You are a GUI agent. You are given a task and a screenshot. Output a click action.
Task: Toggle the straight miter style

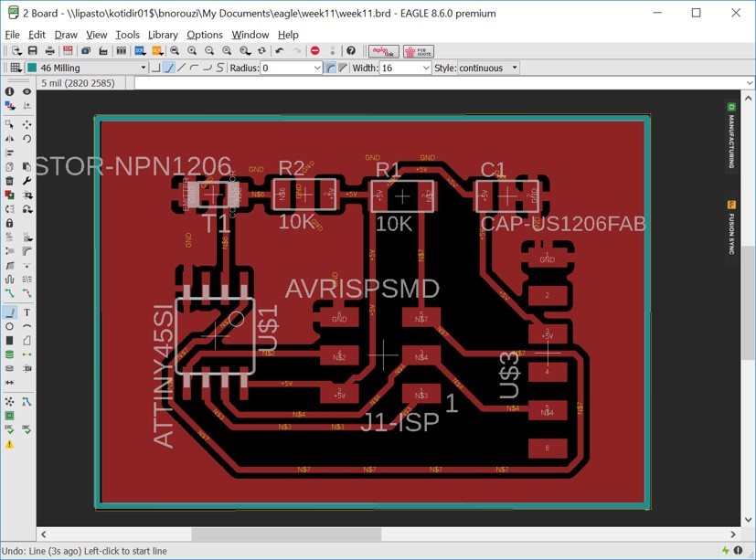pyautogui.click(x=342, y=68)
